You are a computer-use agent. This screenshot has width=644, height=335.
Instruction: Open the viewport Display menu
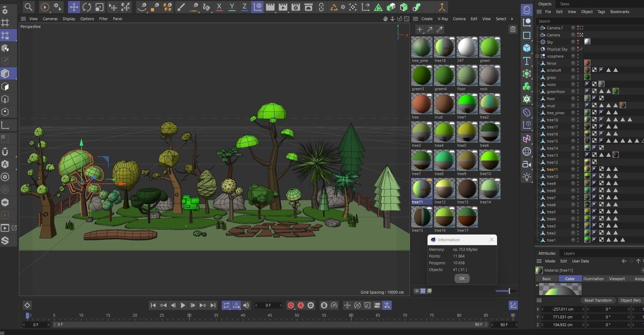click(x=69, y=19)
